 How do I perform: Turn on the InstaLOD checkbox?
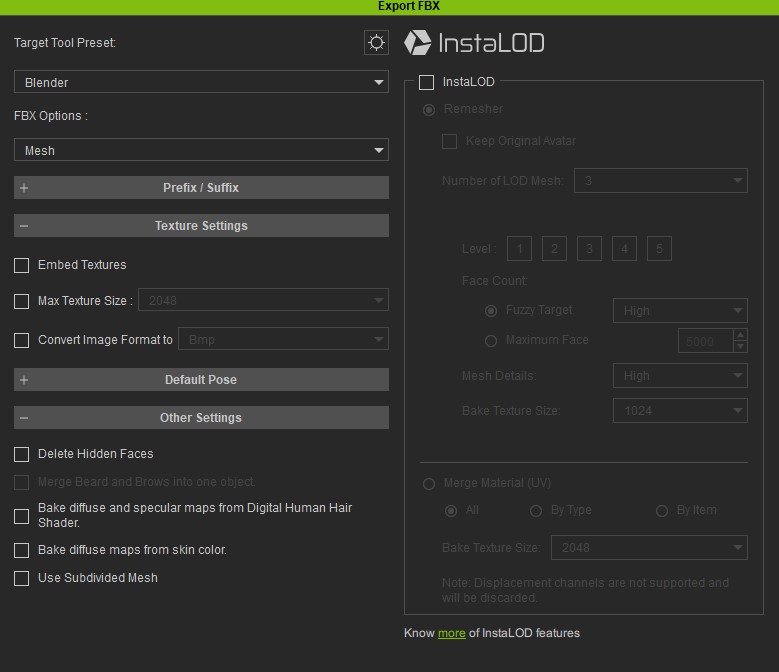tap(427, 82)
